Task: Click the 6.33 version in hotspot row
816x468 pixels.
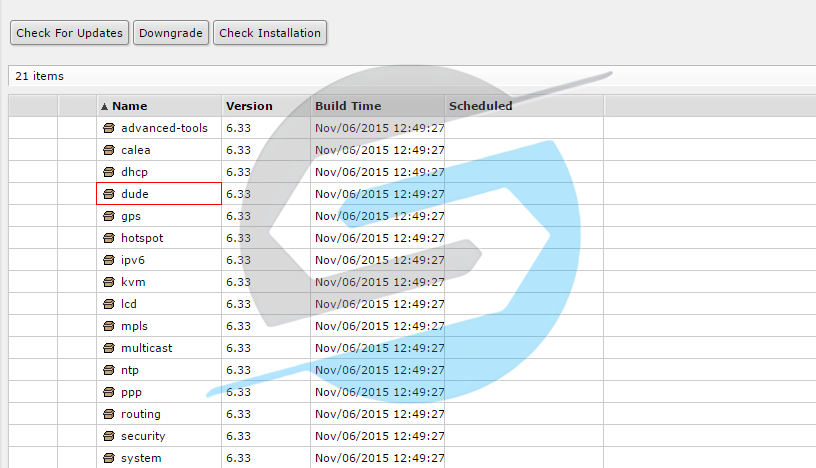Action: point(238,238)
